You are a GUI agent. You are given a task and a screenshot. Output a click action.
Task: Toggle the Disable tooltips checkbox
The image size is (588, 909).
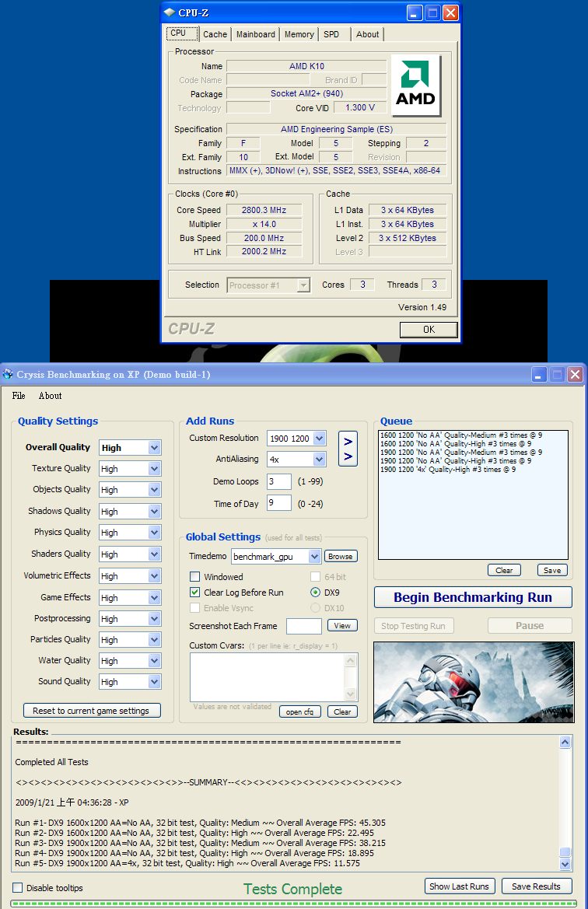tap(18, 887)
